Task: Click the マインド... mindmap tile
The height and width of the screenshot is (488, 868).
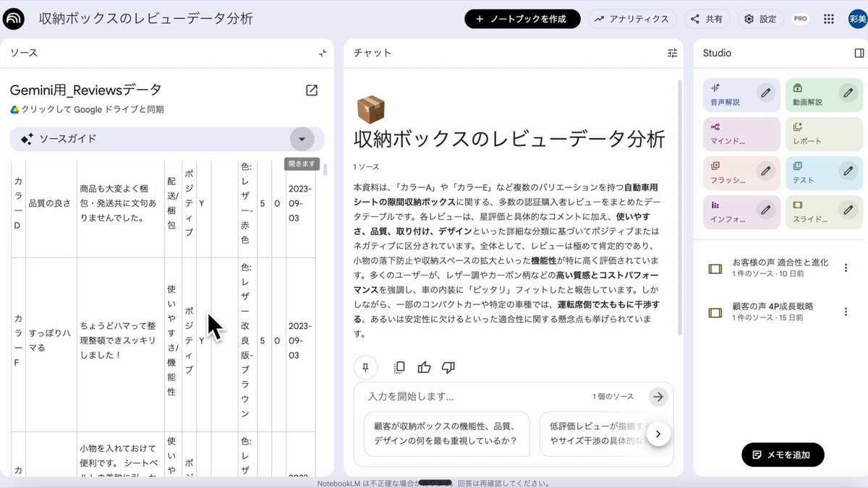Action: click(x=741, y=134)
